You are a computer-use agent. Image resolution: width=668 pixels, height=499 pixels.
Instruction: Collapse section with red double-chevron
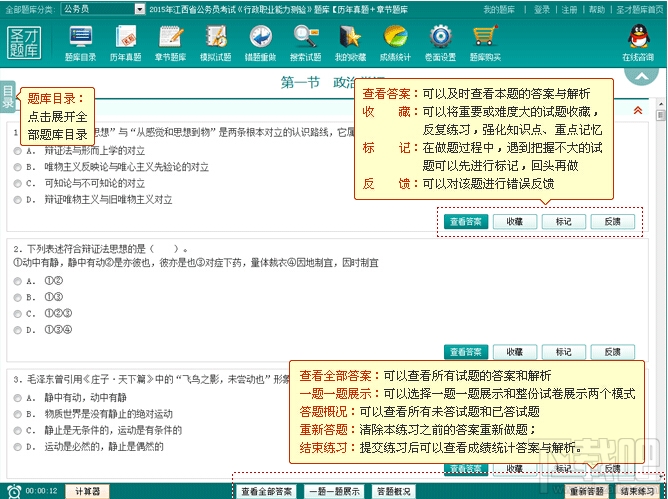point(638,110)
